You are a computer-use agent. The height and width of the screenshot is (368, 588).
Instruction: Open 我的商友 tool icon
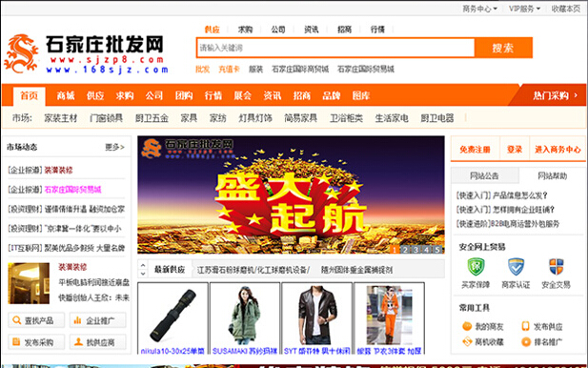(467, 326)
